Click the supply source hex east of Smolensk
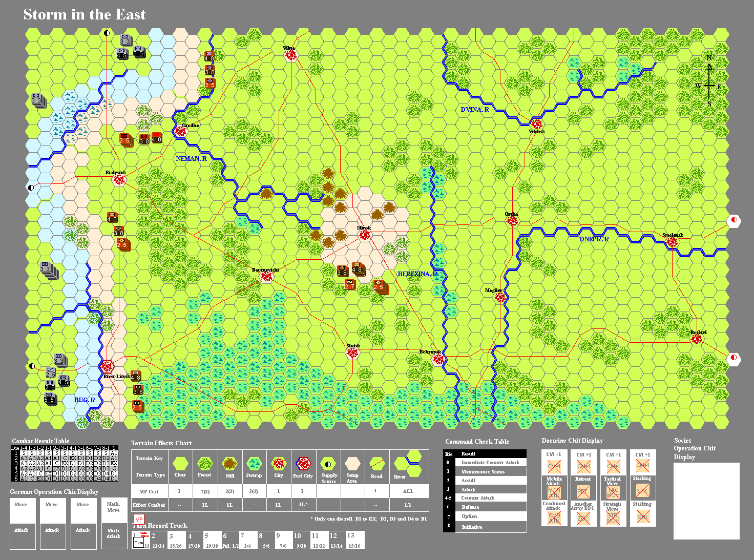 (734, 220)
